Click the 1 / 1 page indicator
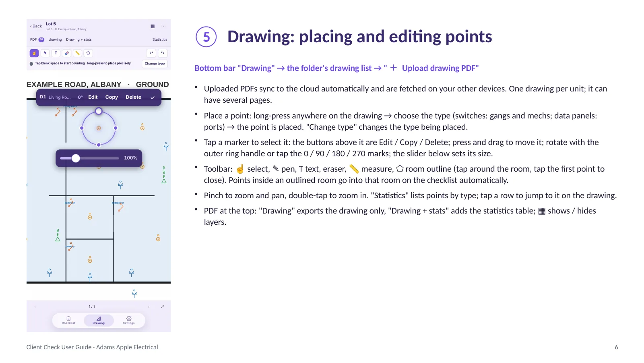 tap(92, 307)
